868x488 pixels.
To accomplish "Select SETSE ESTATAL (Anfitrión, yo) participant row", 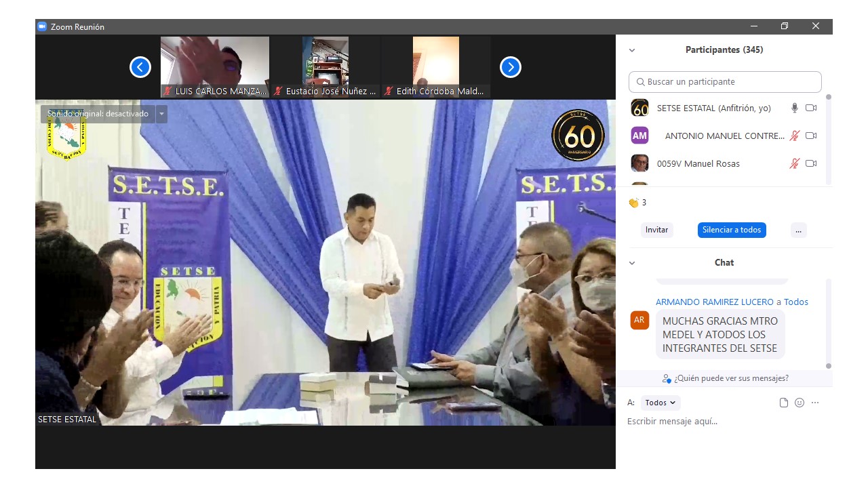I will (724, 108).
